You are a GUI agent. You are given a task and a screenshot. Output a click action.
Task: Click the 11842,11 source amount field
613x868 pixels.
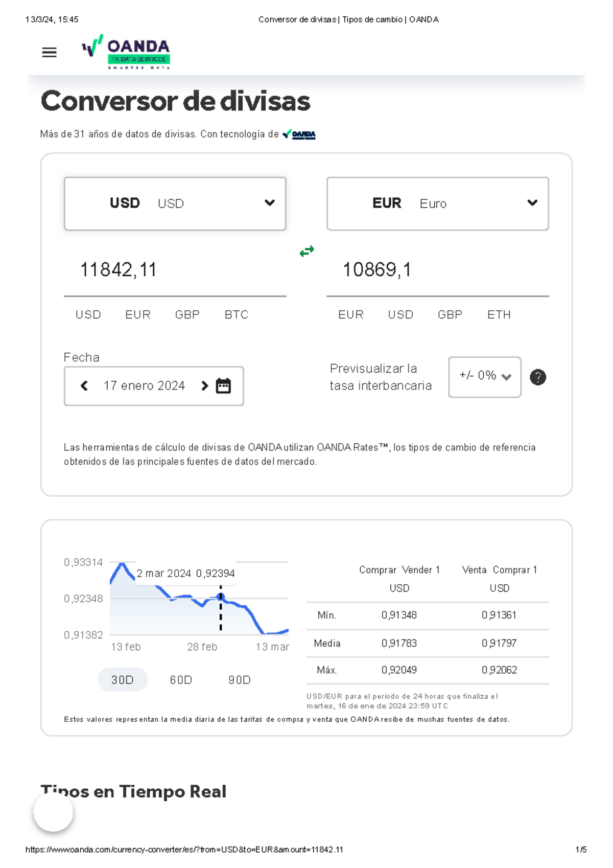(174, 270)
